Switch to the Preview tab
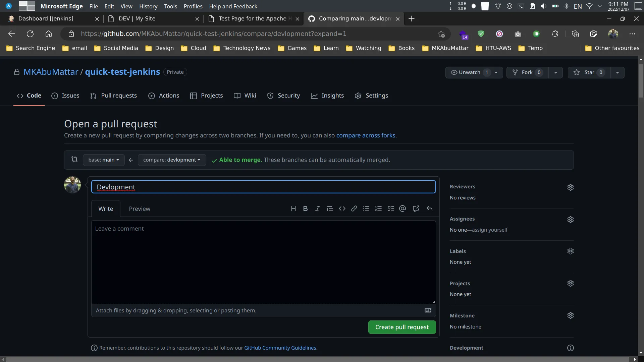This screenshot has width=644, height=362. 139,208
